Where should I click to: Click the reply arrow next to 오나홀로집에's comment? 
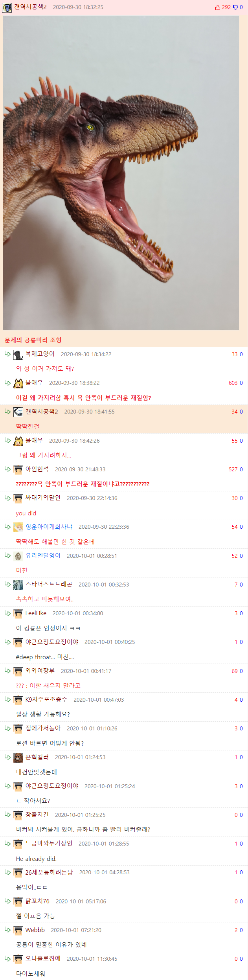click(x=7, y=958)
